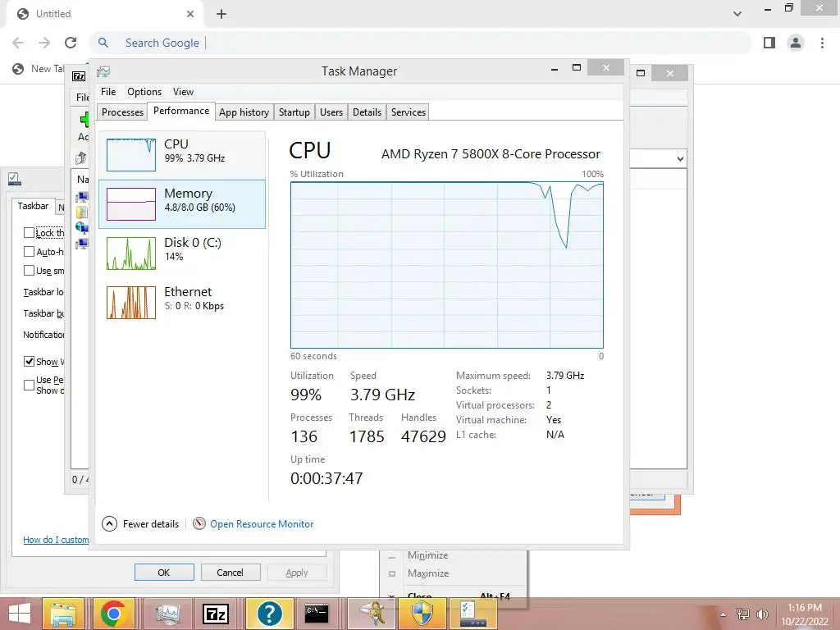Click the New Tab bookmark
The height and width of the screenshot is (630, 840).
pos(38,69)
